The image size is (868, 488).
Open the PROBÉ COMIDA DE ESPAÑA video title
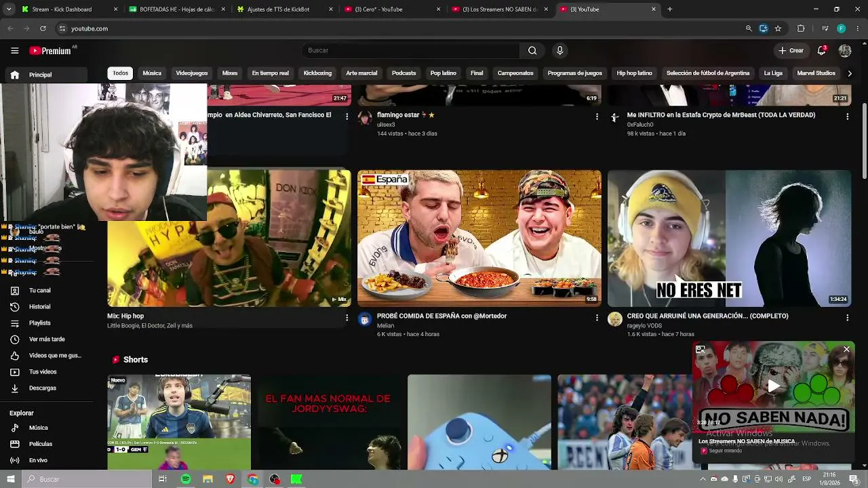click(441, 316)
